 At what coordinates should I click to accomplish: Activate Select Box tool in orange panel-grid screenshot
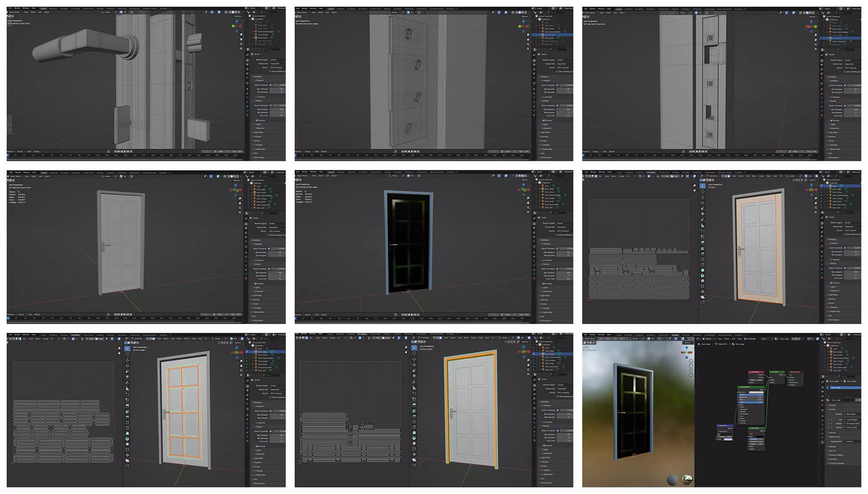[x=127, y=349]
